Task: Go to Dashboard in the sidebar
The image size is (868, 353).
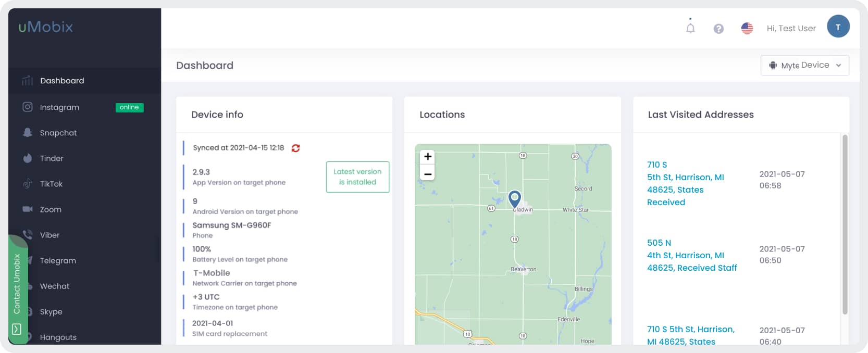Action: [84, 81]
